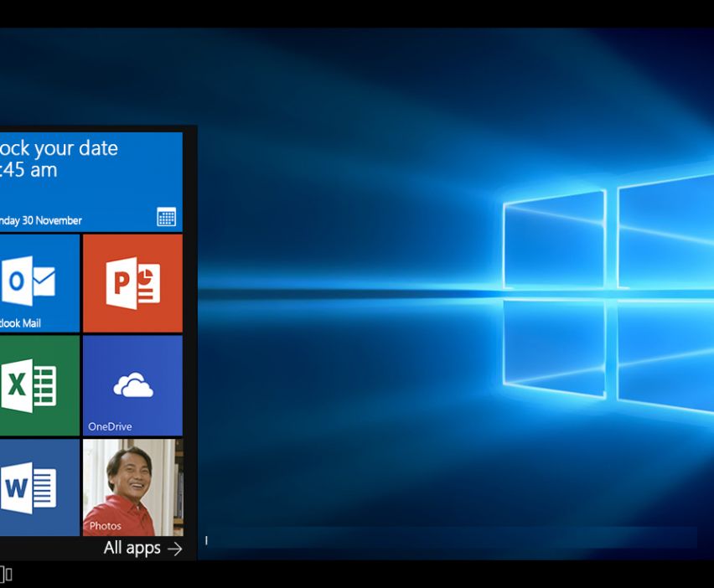Open the OneDrive cloud icon
Screen dimensions: 714x588
(132, 384)
